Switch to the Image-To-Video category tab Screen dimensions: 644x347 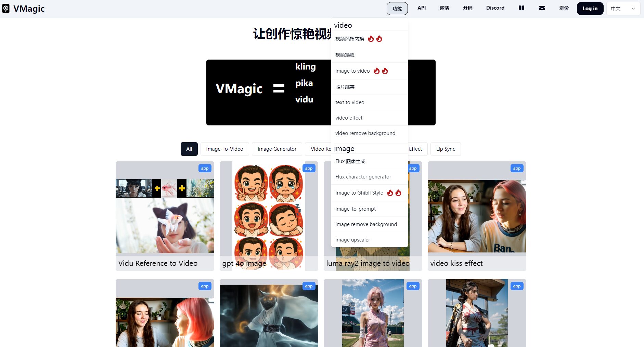pyautogui.click(x=224, y=149)
